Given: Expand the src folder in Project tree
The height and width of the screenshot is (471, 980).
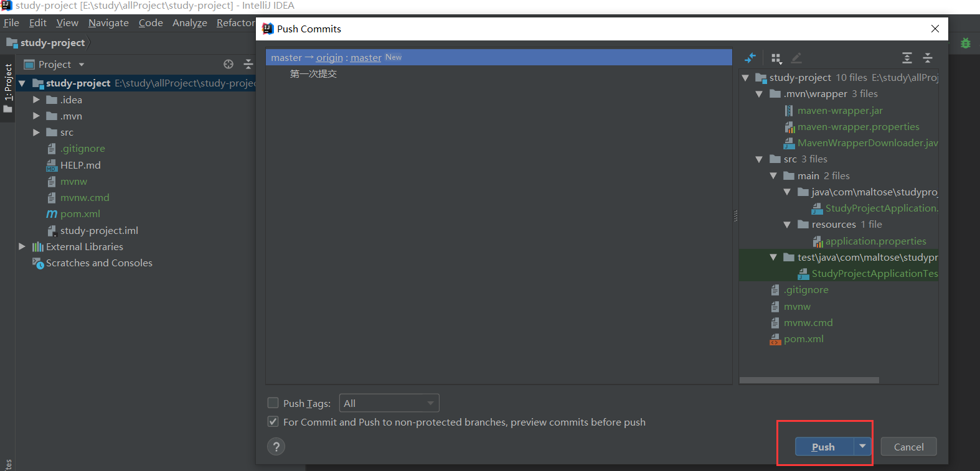Looking at the screenshot, I should [x=36, y=132].
